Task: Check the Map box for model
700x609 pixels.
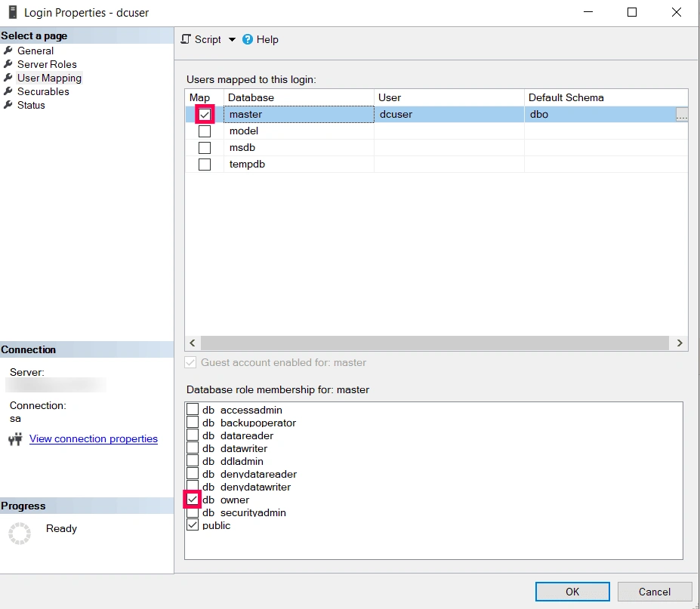Action: (205, 131)
